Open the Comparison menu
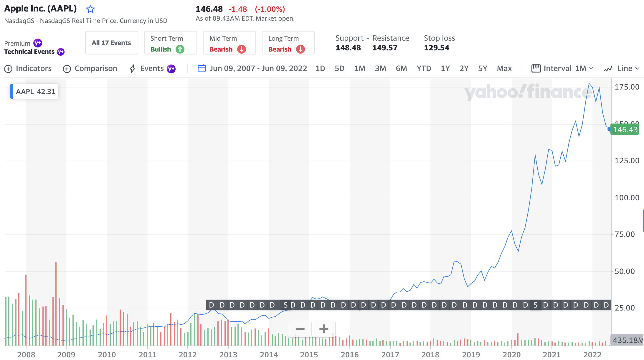Viewport: 644px width, 360px height. [90, 69]
